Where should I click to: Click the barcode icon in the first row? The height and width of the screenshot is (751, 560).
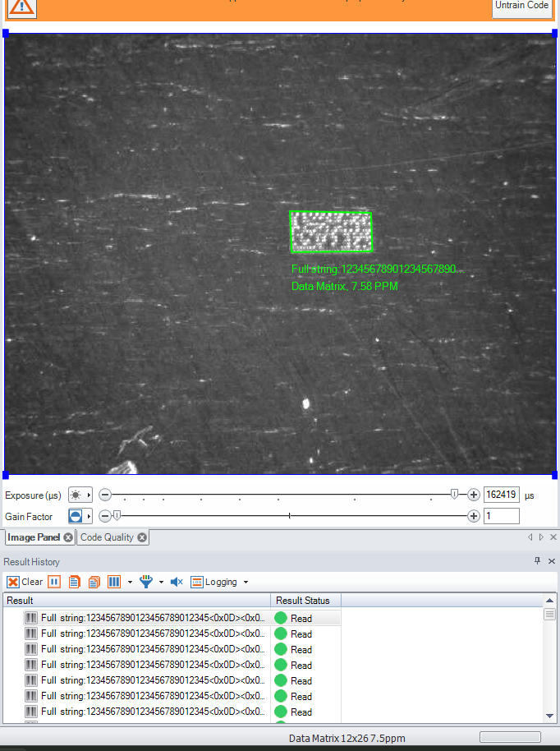tap(31, 618)
